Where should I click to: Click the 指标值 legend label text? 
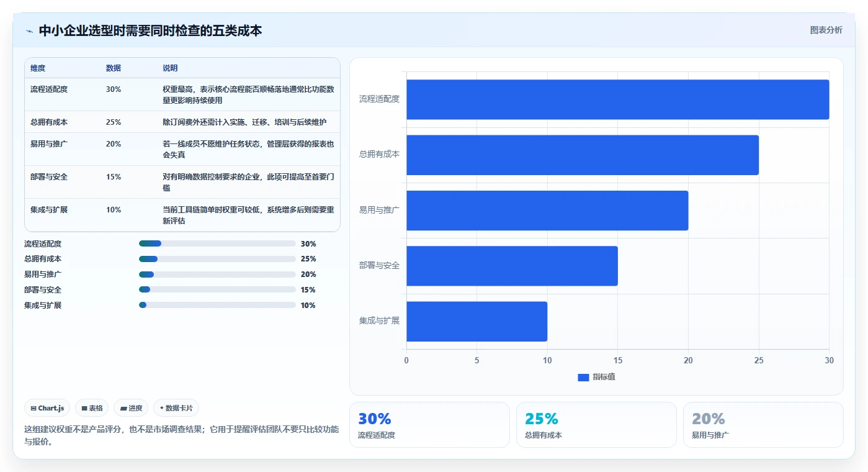604,377
